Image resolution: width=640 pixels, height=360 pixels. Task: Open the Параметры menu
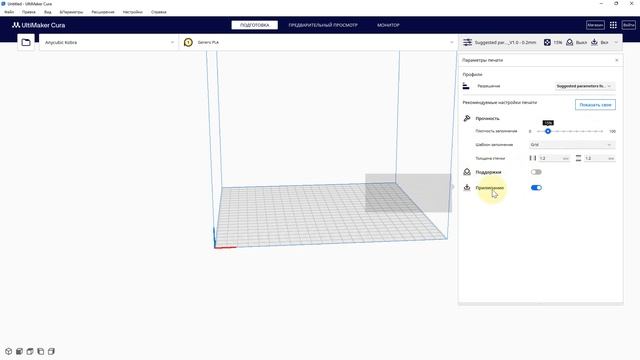(71, 12)
